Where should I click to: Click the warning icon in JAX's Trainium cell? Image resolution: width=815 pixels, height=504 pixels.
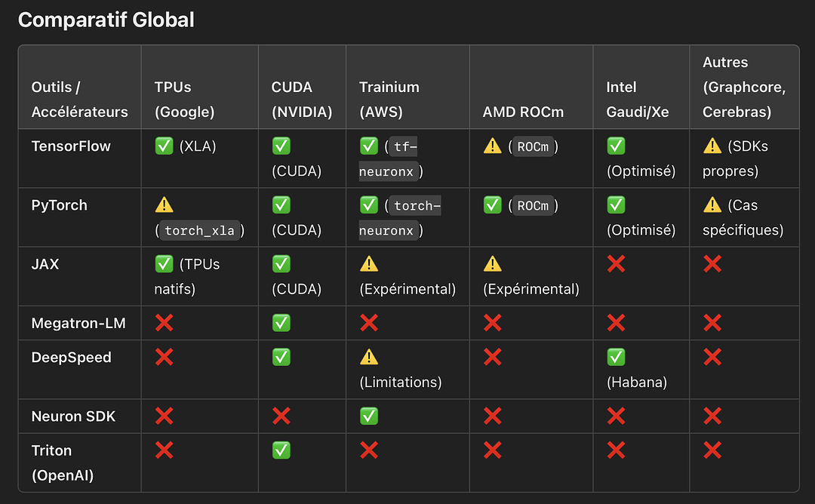point(369,264)
